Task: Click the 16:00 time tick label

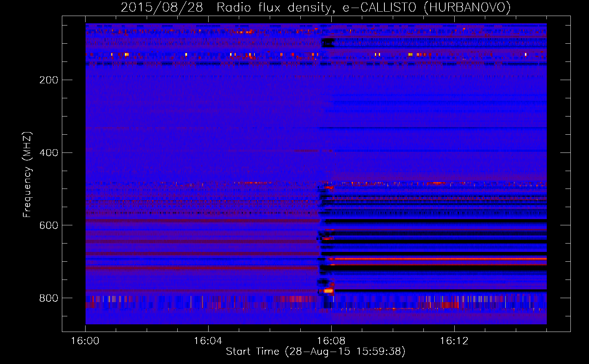Action: 85,341
